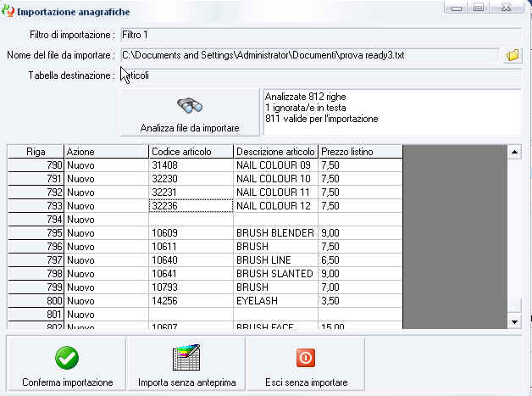Click the Filtro di importazione field
The height and width of the screenshot is (396, 532).
point(321,35)
